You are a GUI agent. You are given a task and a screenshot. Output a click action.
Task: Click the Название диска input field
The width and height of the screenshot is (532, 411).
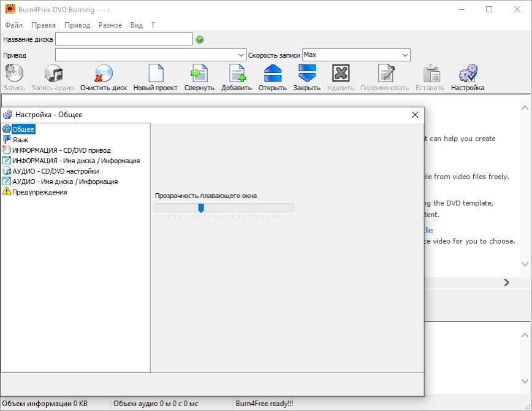coord(124,39)
